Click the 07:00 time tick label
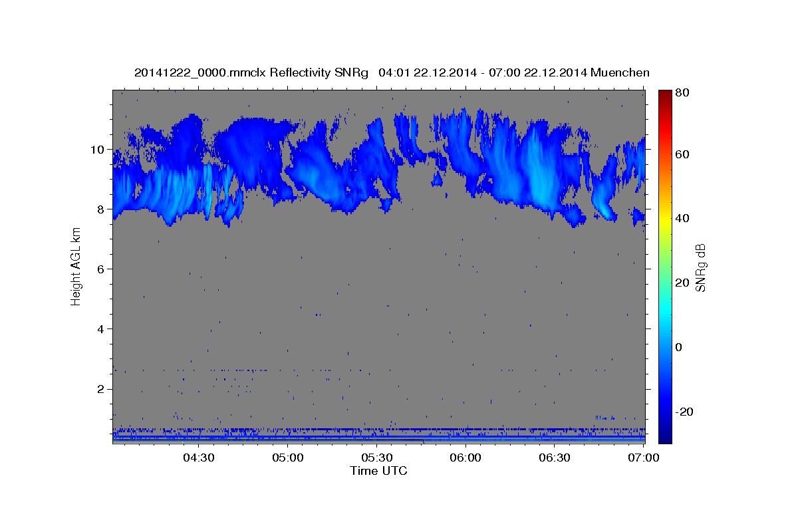798x532 pixels. point(644,458)
